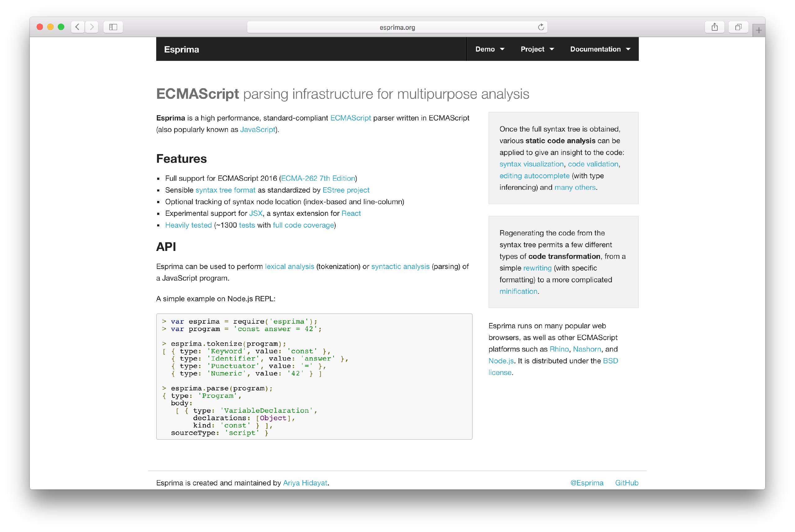Open the BSD license link

pyautogui.click(x=611, y=361)
